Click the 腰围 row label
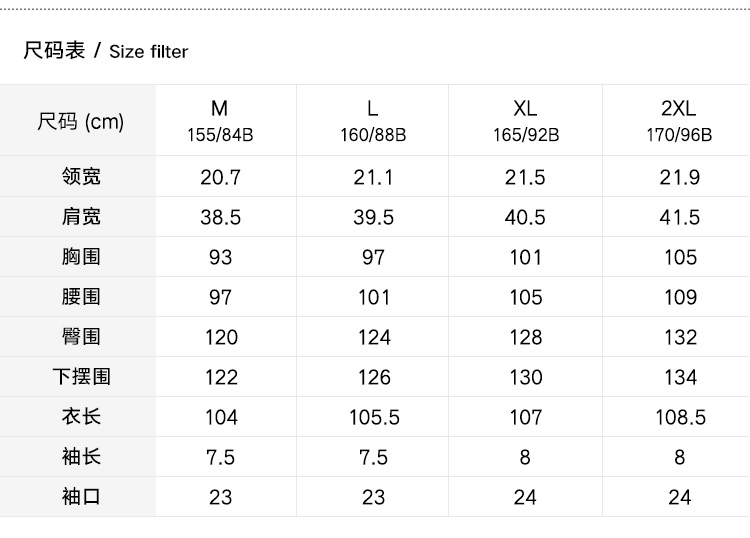Screen dimensions: 750x538 (81, 297)
